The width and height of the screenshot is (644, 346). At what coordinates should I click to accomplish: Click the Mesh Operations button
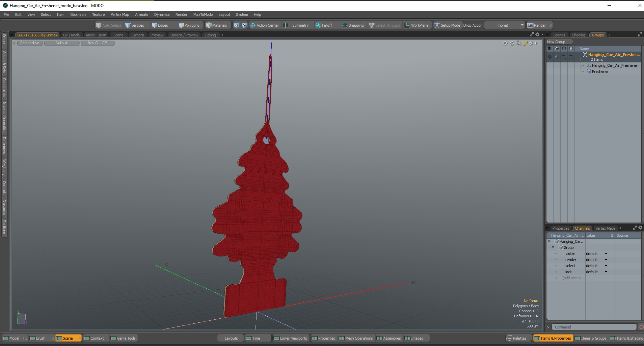[x=356, y=338]
